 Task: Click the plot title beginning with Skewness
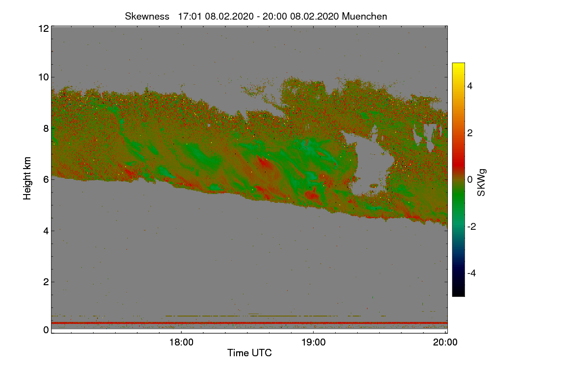click(256, 16)
